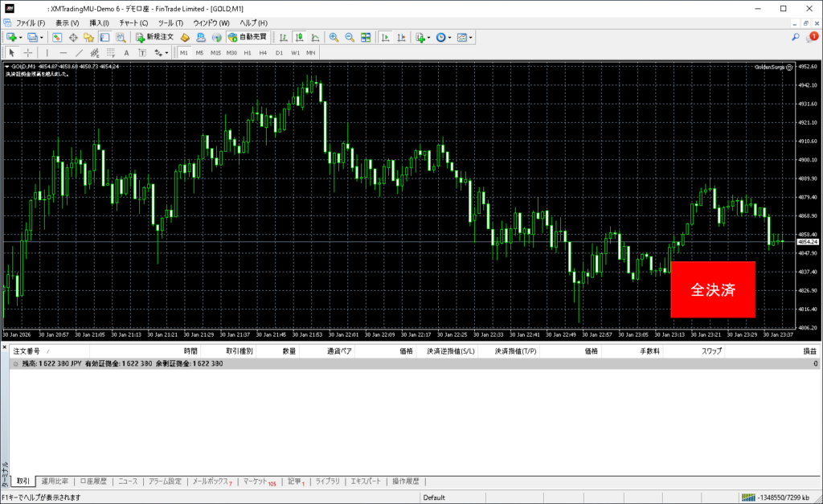Click the tile windows icon
Screen dimensions: 823x504
366,37
